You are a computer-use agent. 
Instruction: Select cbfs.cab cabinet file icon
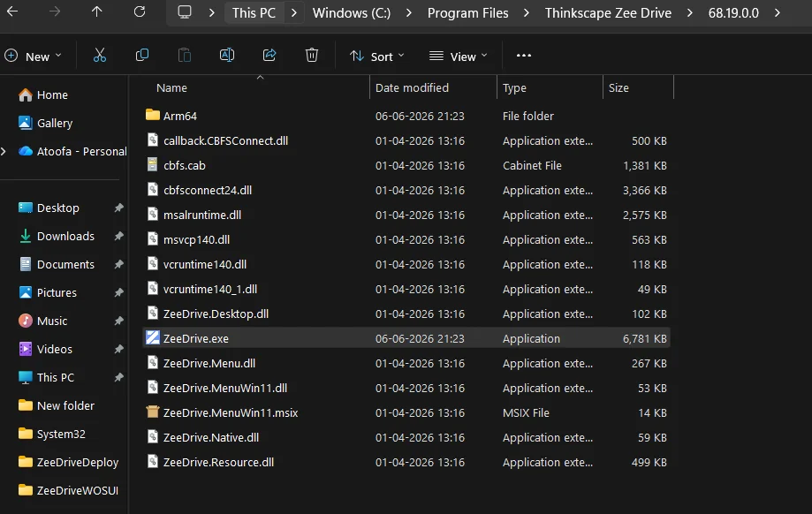[x=152, y=164]
